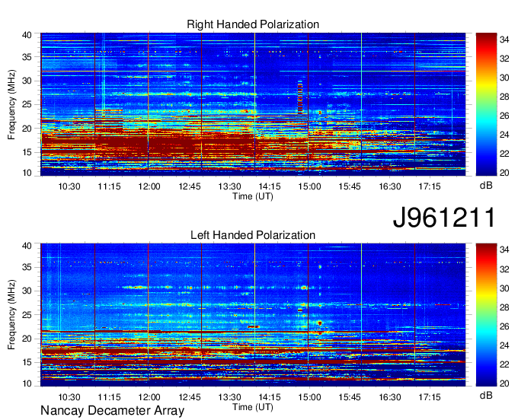Choose the 30 MHz tick on Left Handed frequency axis
Image resolution: width=518 pixels, height=420 pixels.
click(x=27, y=291)
